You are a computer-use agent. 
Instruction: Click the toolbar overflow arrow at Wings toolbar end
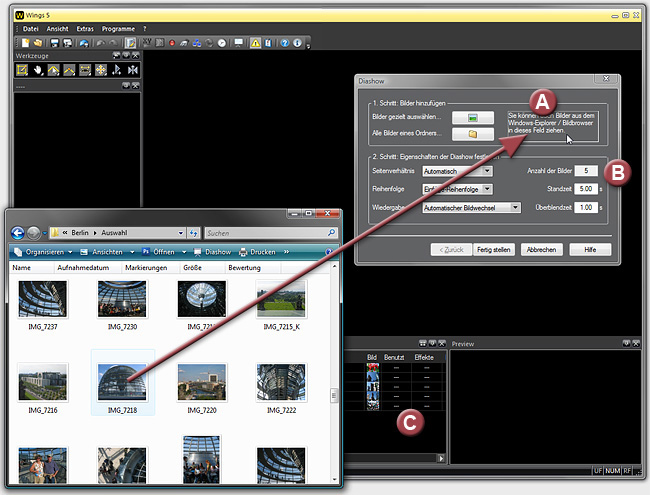(x=308, y=46)
